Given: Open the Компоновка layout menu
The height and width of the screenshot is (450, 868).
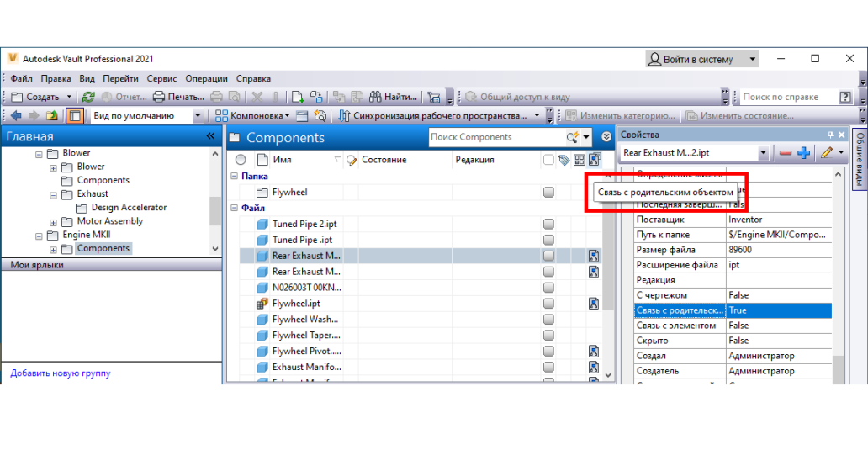Looking at the screenshot, I should (252, 116).
